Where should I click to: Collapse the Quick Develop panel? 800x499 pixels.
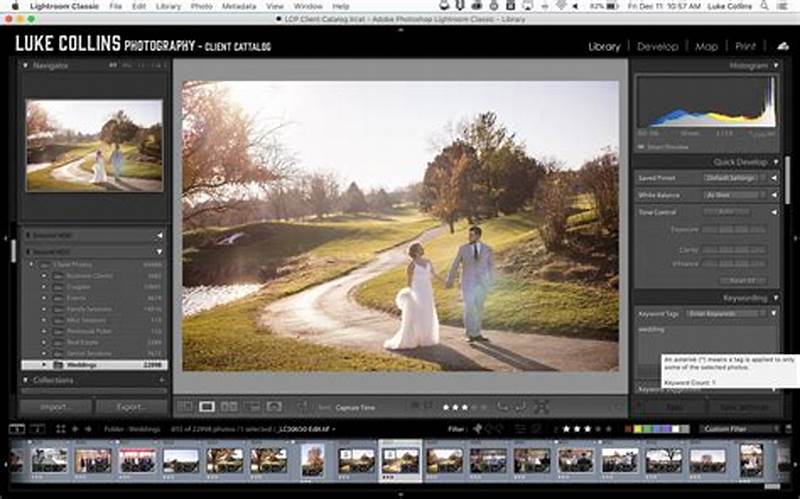click(x=776, y=162)
